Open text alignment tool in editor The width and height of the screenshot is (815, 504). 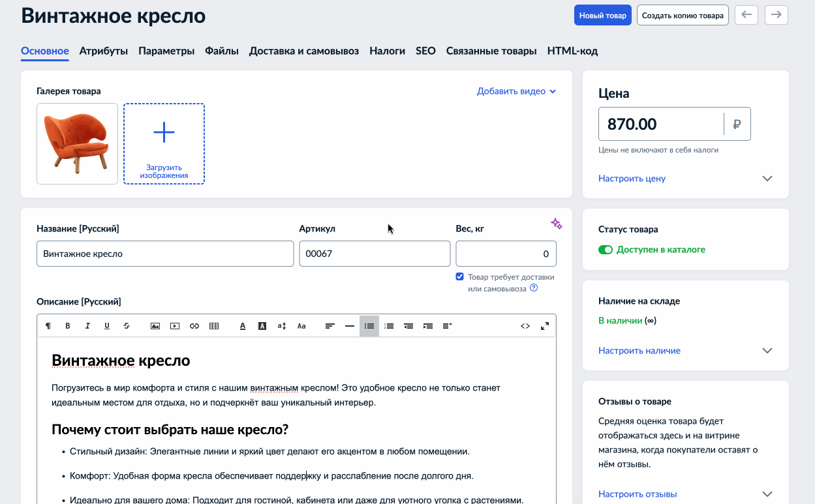pyautogui.click(x=330, y=326)
